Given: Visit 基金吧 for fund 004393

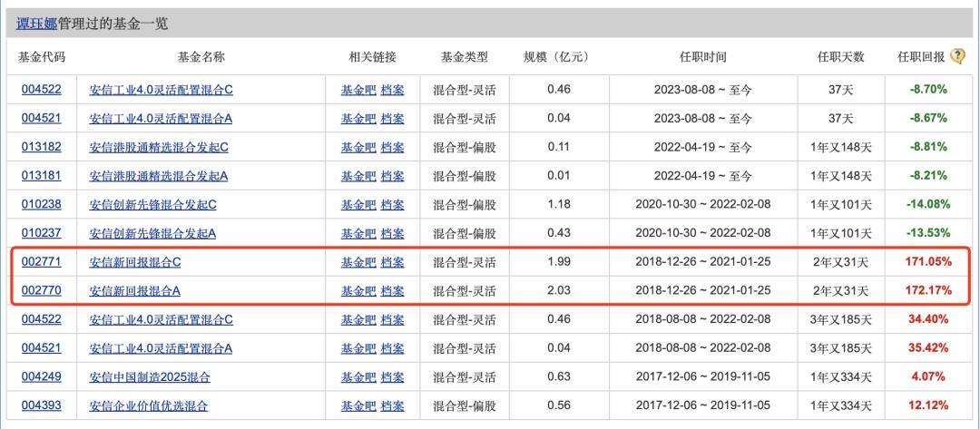Looking at the screenshot, I should [358, 406].
